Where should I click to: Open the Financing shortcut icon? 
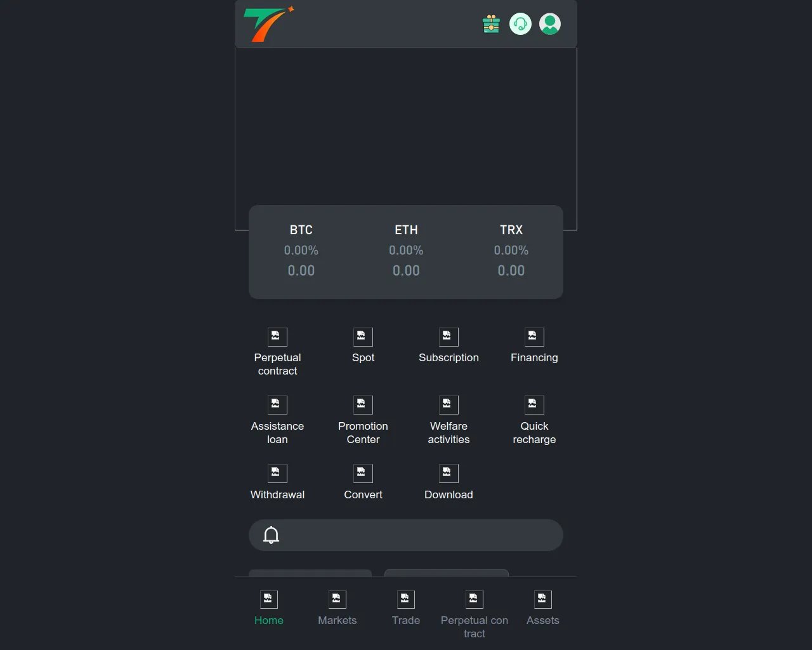tap(534, 337)
